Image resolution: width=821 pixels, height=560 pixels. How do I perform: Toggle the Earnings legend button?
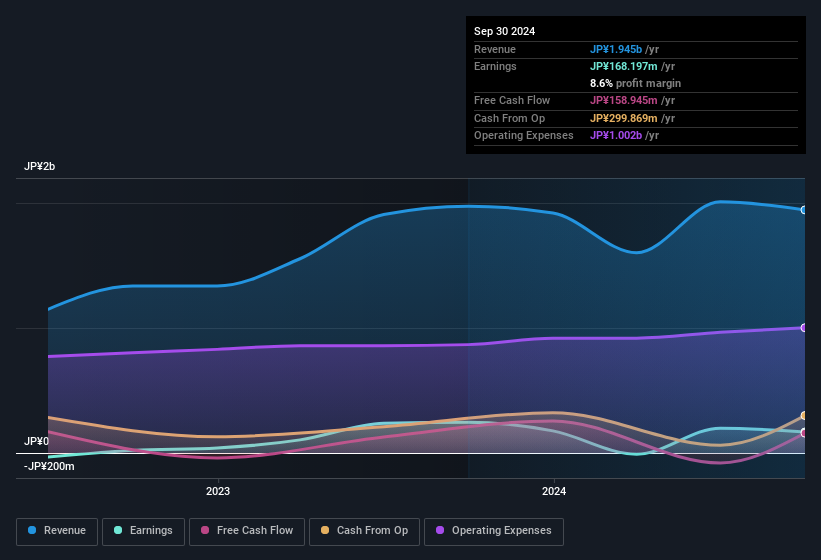click(143, 532)
